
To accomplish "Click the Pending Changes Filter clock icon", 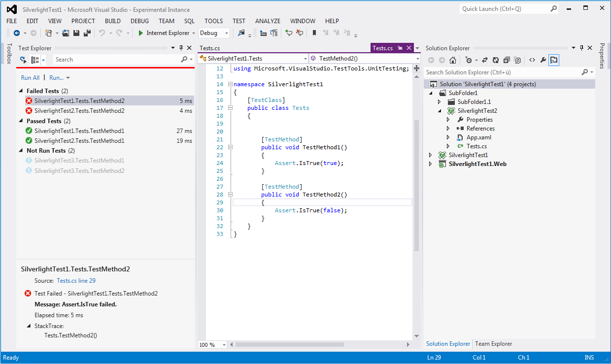I will click(469, 60).
